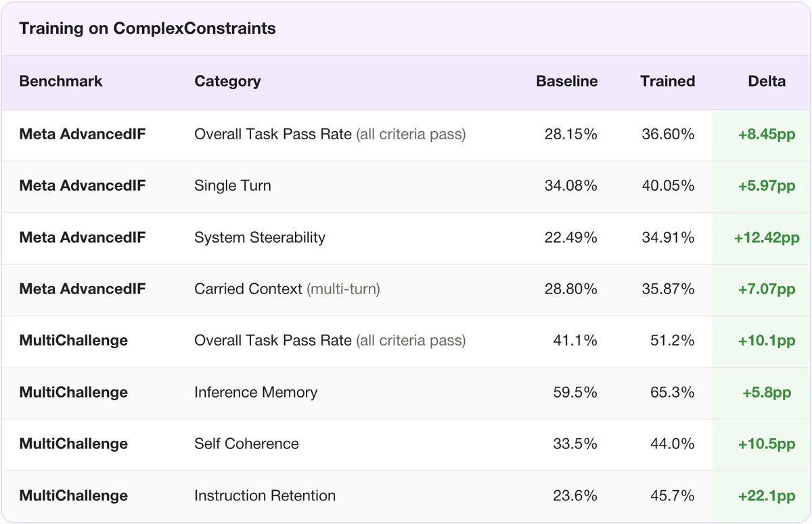Click the Category column header

(227, 81)
